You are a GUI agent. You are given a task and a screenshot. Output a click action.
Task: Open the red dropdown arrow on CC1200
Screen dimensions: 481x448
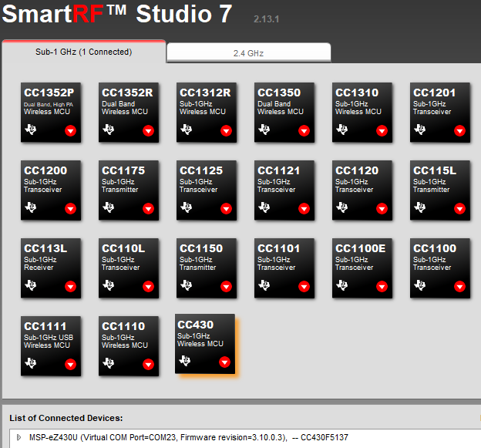[71, 209]
